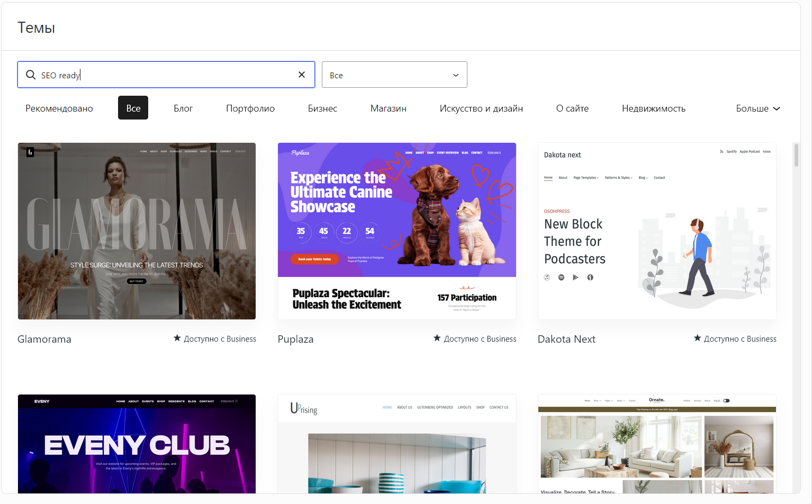Clear the search query using the X icon
The width and height of the screenshot is (812, 504).
(x=302, y=75)
